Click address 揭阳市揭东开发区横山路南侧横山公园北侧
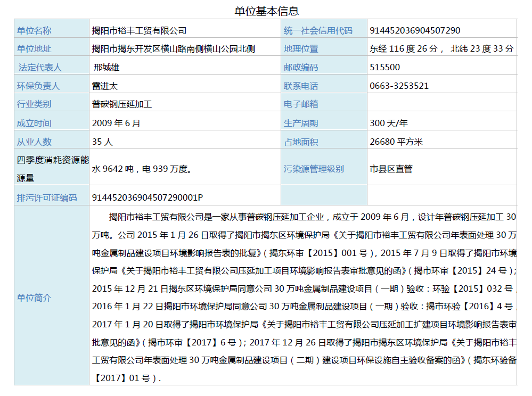532x396 pixels. point(174,49)
